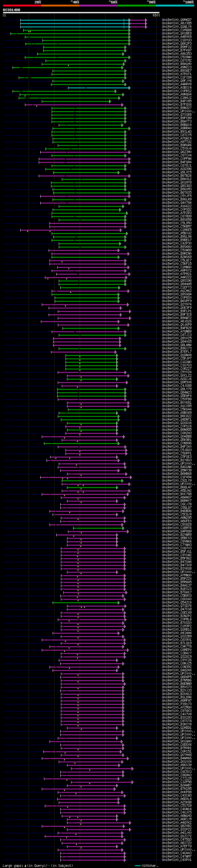197x868 pixels.
Task: Click label UniRef100_Q6Z3M0
Action: 177,152
